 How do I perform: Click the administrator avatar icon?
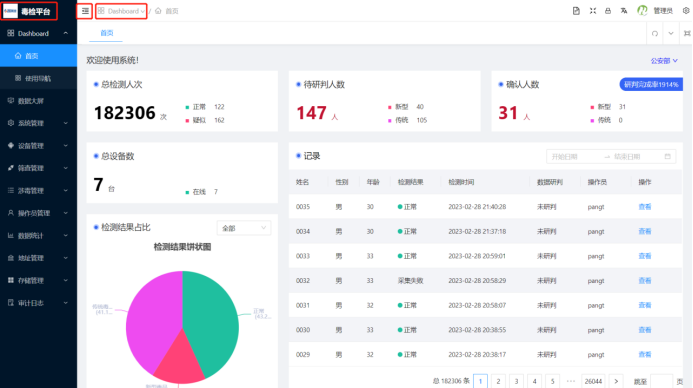pos(642,11)
